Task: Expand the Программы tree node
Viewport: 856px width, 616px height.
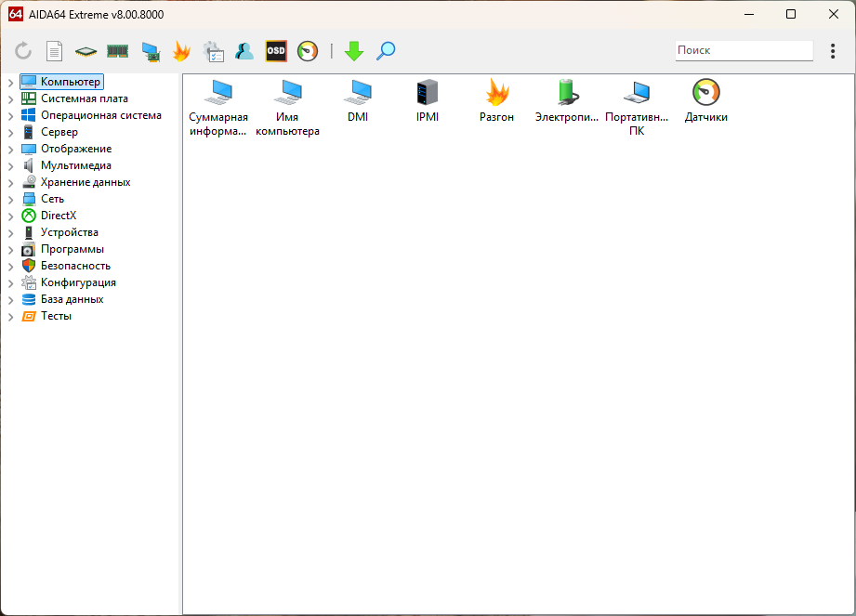Action: tap(10, 250)
